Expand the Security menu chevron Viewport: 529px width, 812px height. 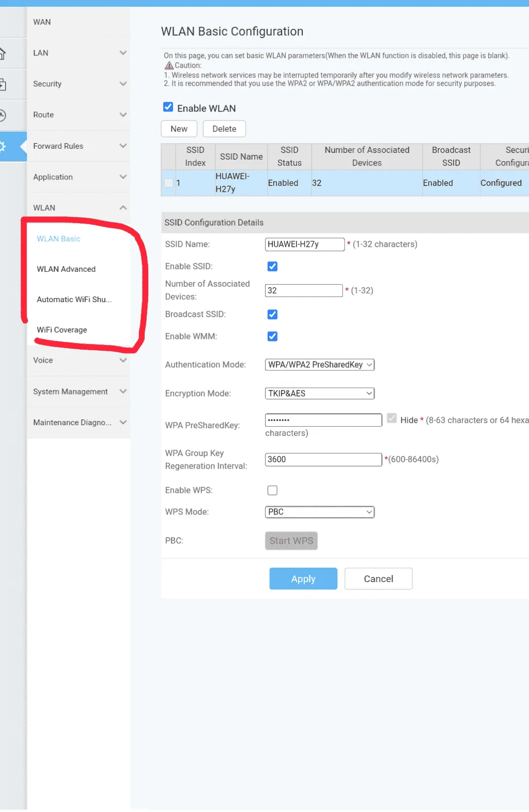tap(123, 84)
